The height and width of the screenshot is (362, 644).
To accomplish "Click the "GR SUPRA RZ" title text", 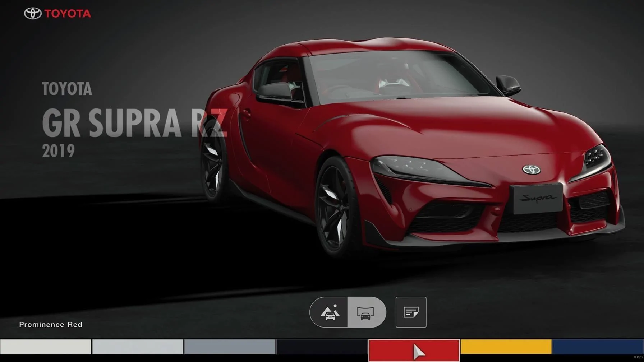I will pos(135,122).
